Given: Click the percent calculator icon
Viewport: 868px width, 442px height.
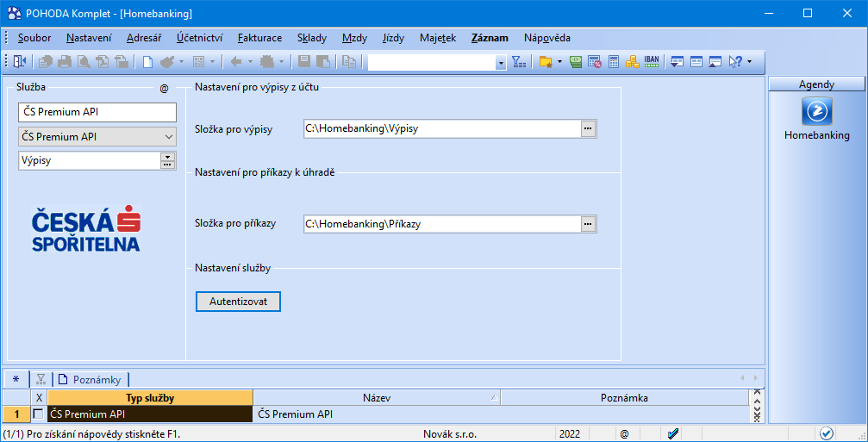Looking at the screenshot, I should (x=595, y=62).
